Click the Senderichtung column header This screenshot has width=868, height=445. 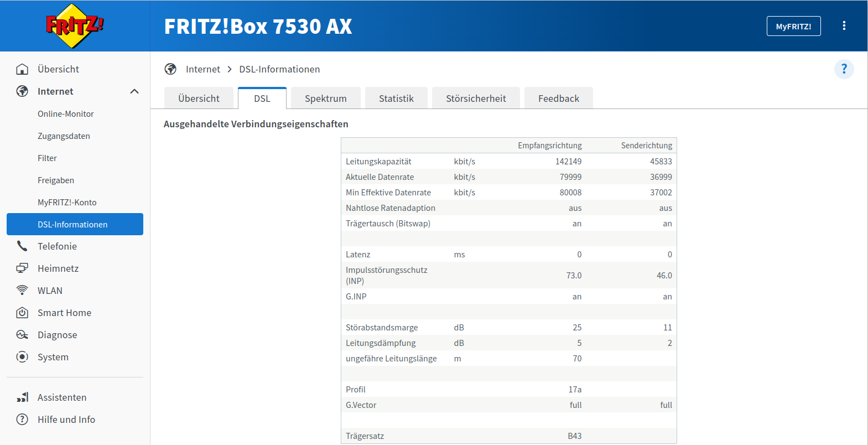click(647, 146)
